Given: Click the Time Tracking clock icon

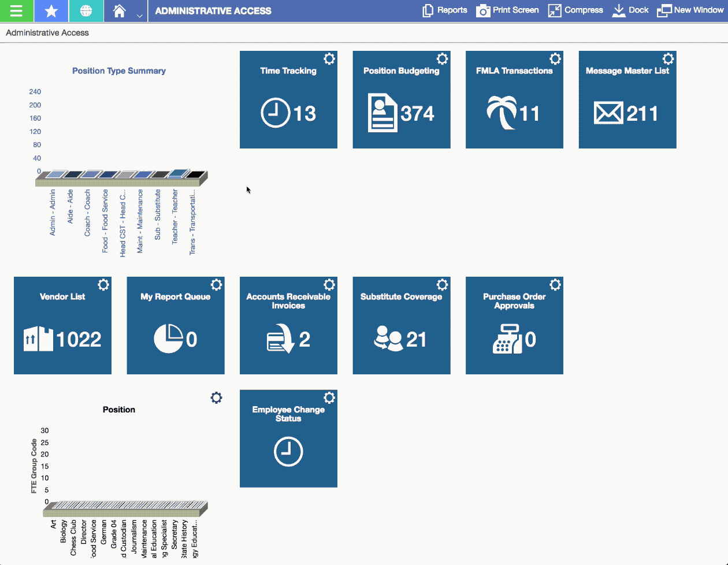Looking at the screenshot, I should 275,113.
